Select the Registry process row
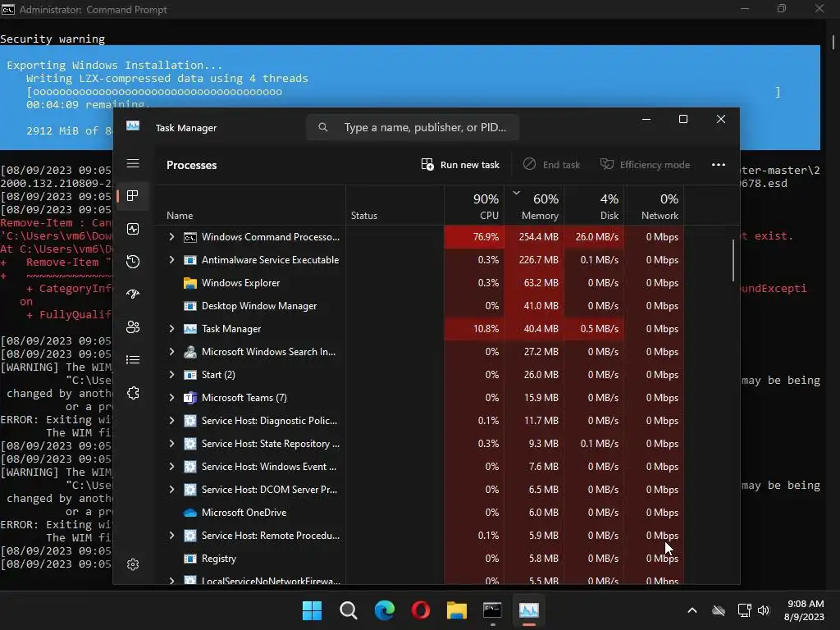Viewport: 840px width, 630px height. [x=419, y=559]
